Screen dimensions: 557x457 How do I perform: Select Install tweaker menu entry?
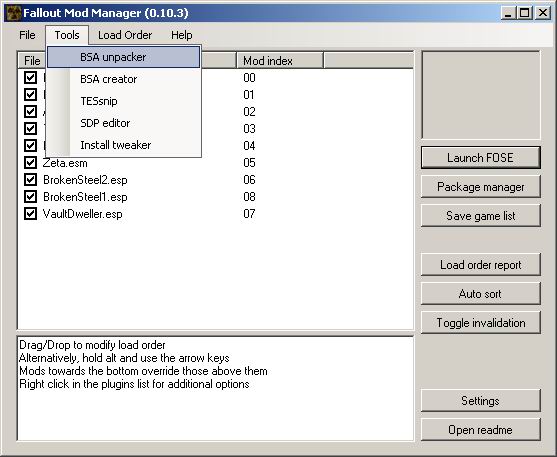click(x=124, y=145)
